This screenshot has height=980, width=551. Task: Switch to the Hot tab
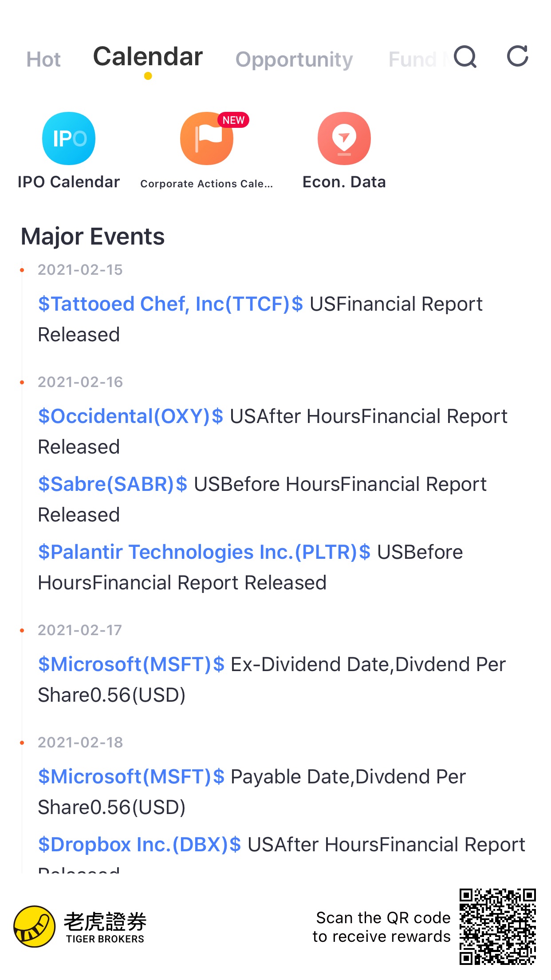coord(43,59)
